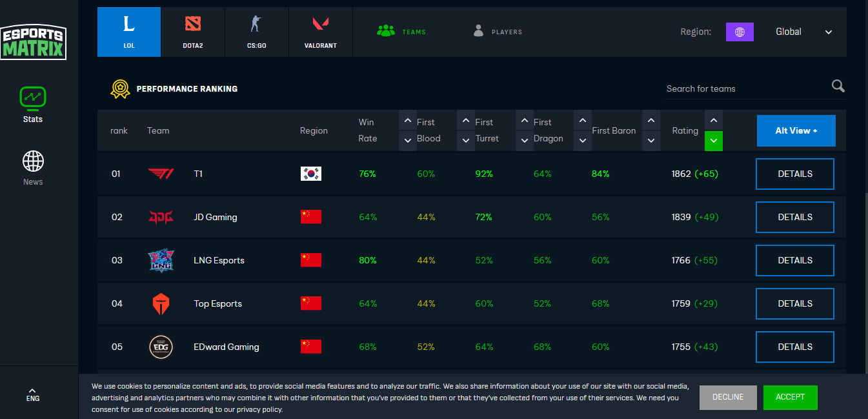868x419 pixels.
Task: Click the EDward Gaming team name
Action: [227, 347]
